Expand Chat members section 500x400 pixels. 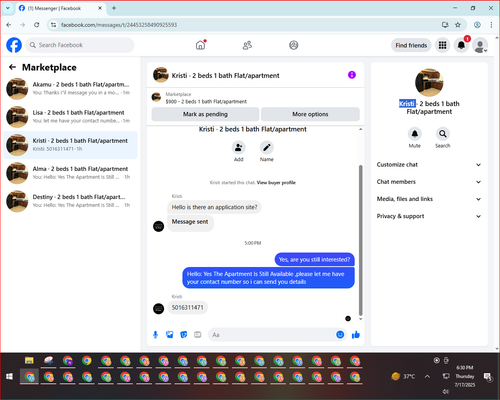pos(429,182)
